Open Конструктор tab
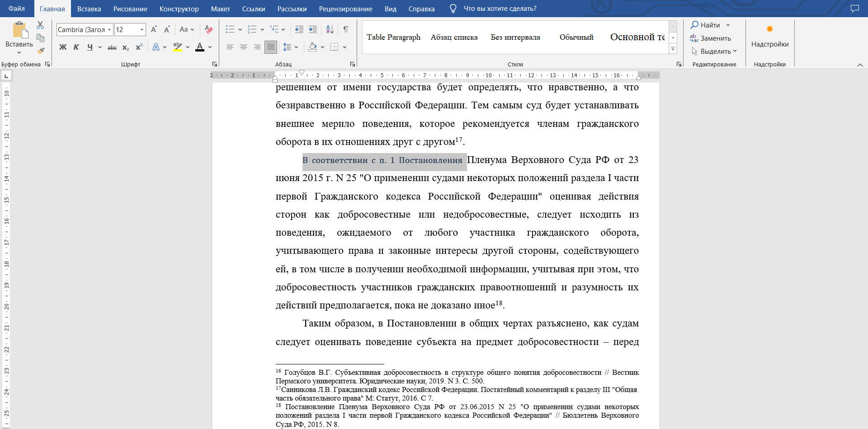The height and width of the screenshot is (429, 868). click(x=179, y=9)
